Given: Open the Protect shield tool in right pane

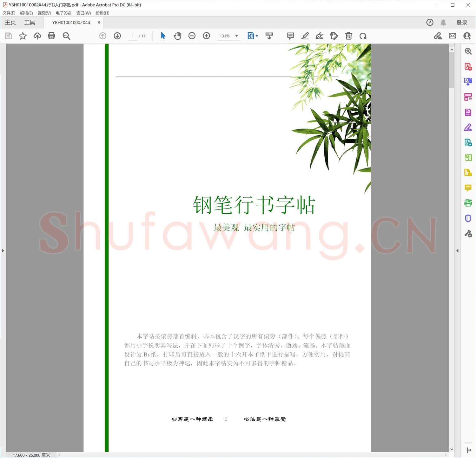Looking at the screenshot, I should (x=468, y=218).
